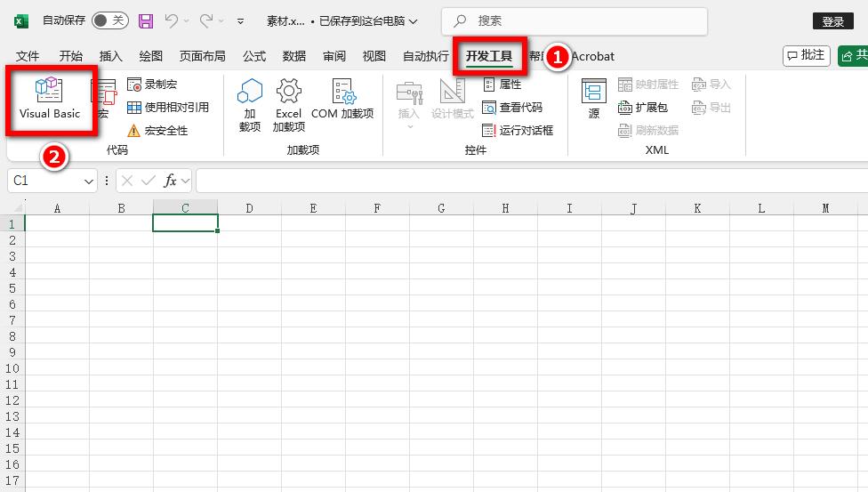
Task: Click Refresh Data (刷新数据)
Action: coord(648,130)
